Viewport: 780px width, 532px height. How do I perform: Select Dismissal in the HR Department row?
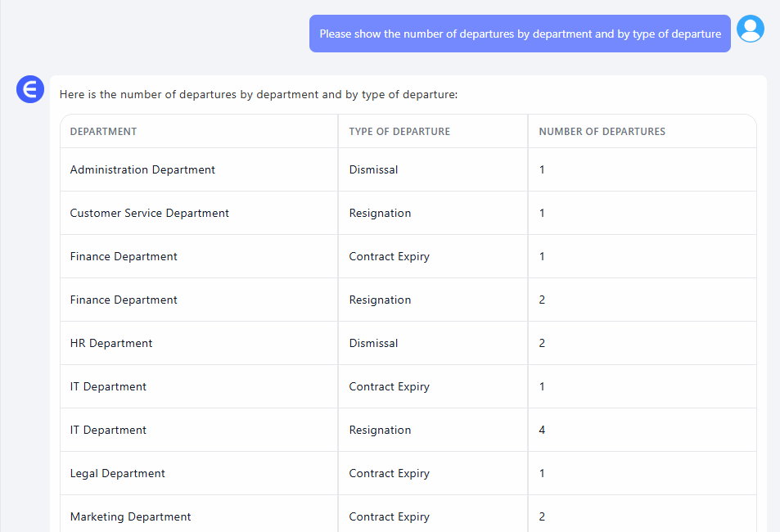[373, 344]
